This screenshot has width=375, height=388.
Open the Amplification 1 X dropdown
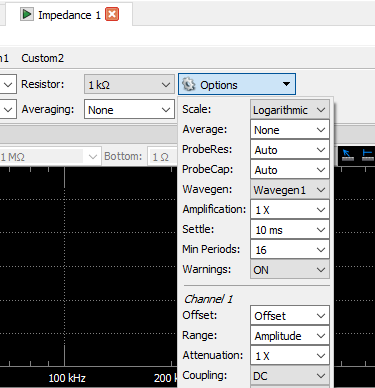[x=290, y=210]
